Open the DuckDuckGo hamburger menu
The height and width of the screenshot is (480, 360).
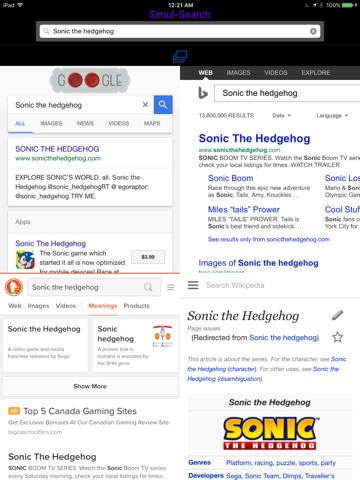click(171, 287)
